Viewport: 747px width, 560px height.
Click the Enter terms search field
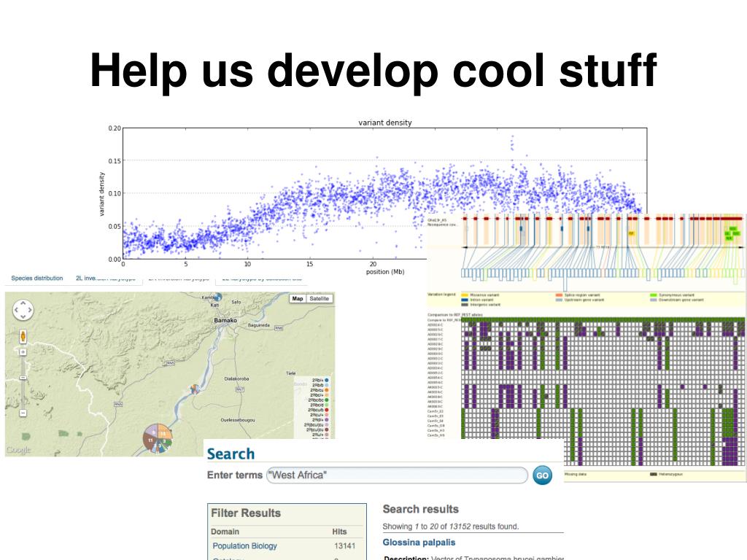pos(397,475)
